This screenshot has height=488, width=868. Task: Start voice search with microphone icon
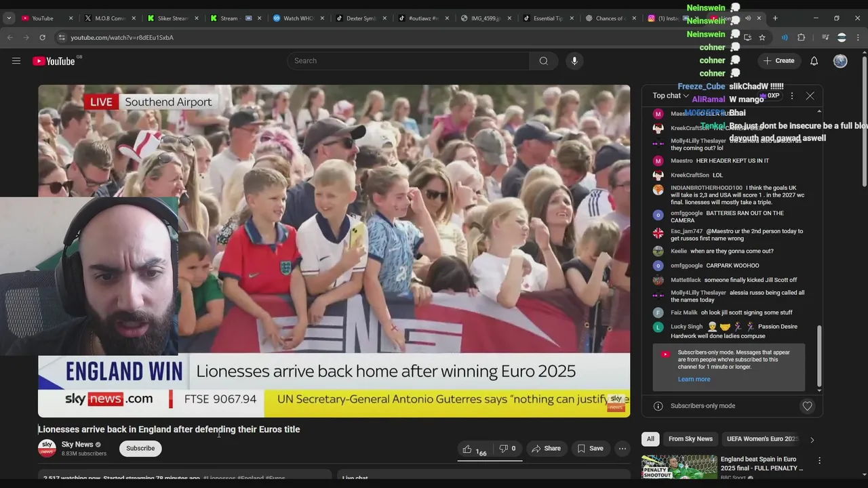pyautogui.click(x=574, y=61)
